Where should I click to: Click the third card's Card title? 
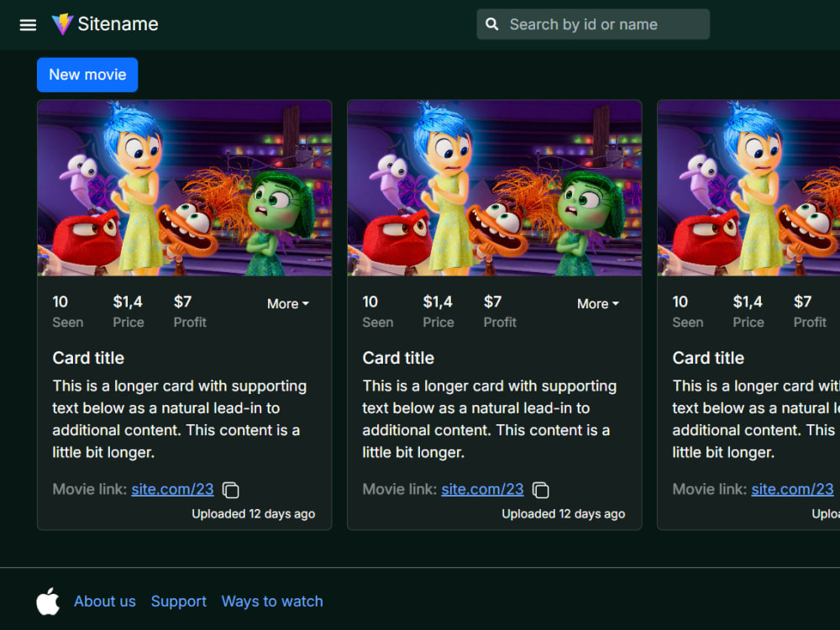click(708, 358)
